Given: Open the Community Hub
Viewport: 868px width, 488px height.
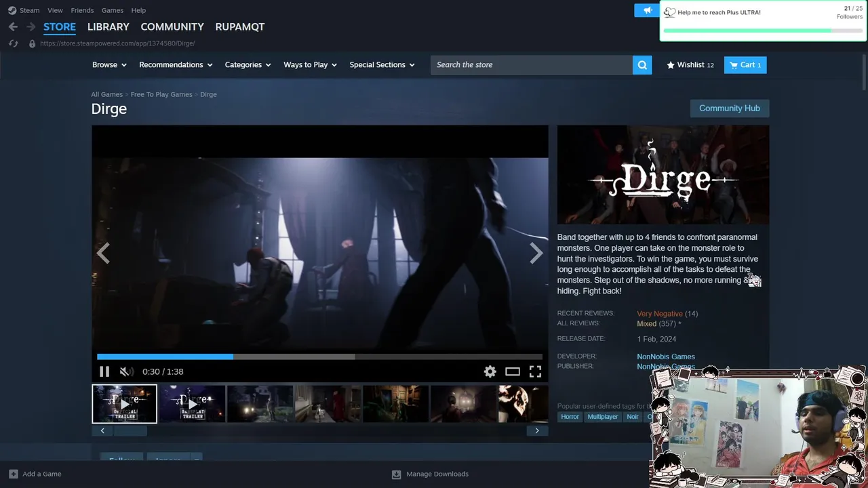Looking at the screenshot, I should (x=730, y=108).
